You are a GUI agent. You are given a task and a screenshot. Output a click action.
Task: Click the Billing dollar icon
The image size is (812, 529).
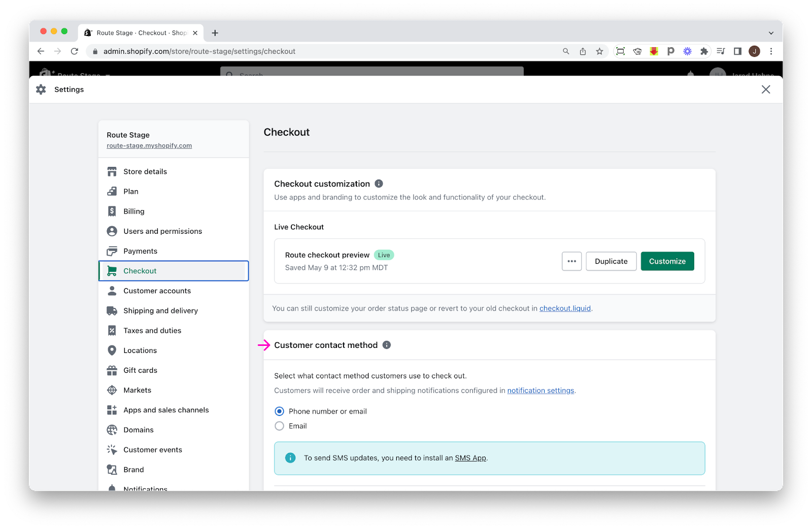(x=112, y=211)
